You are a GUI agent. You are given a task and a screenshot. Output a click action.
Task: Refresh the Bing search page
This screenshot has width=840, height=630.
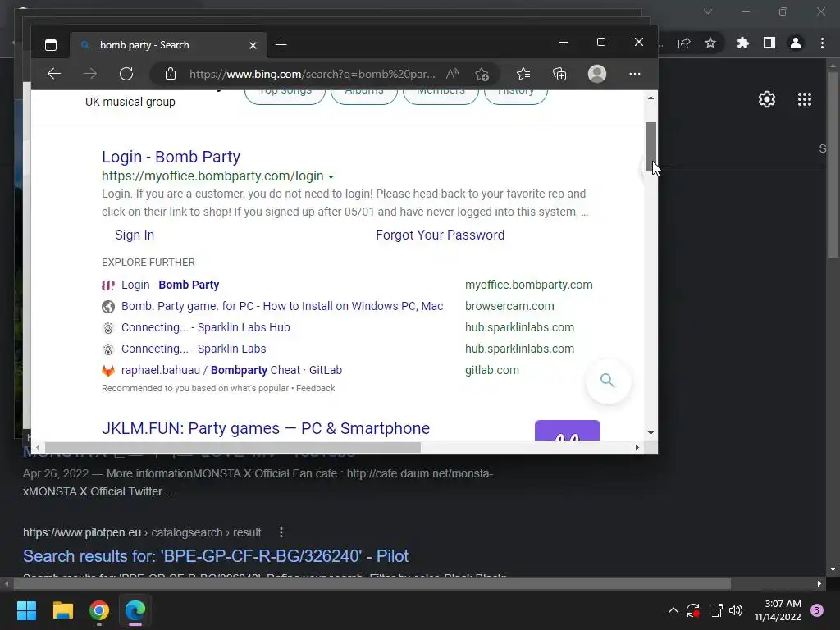point(126,74)
